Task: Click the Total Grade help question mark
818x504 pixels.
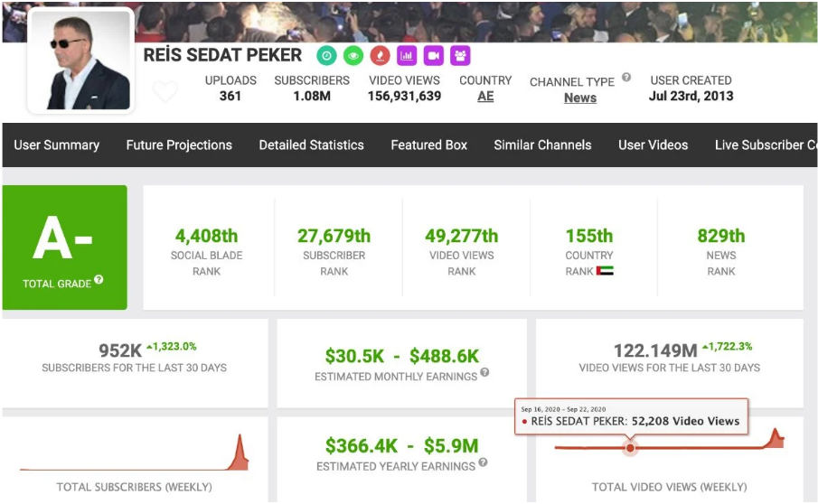Action: 99,279
